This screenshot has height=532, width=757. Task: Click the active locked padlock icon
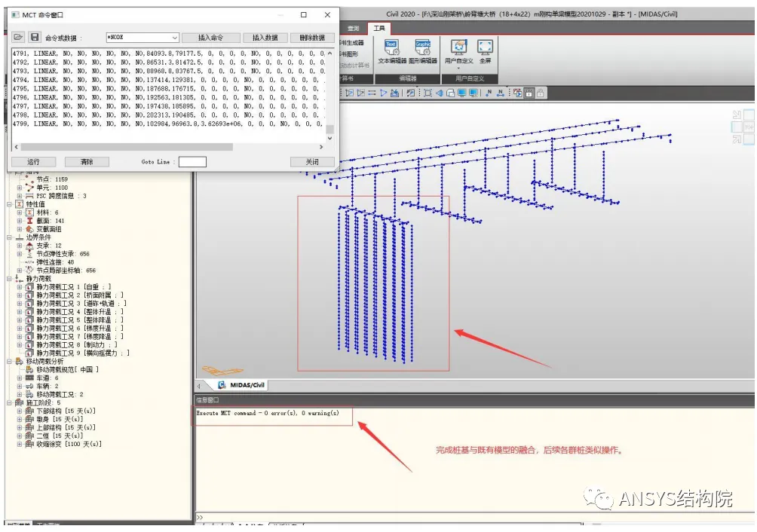coord(529,93)
